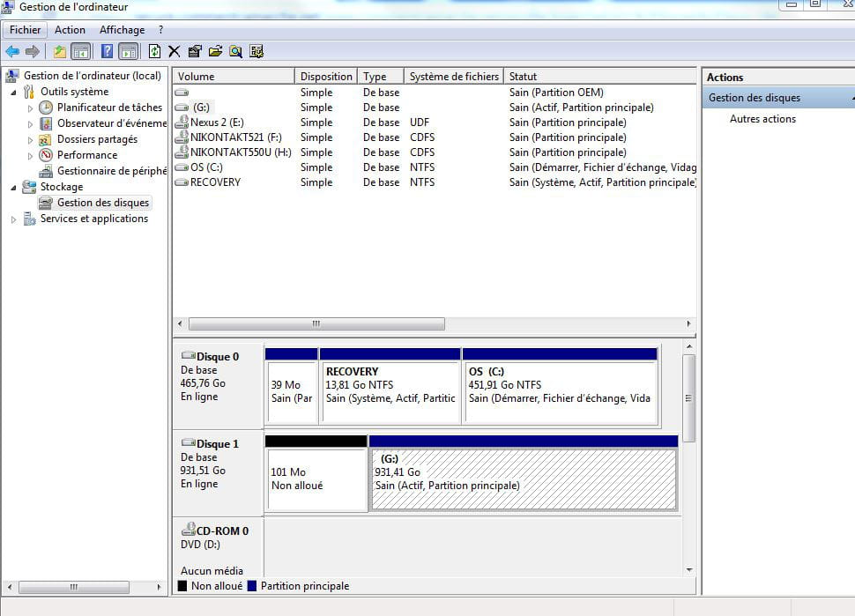Sort by the Système de fichiers column

454,77
